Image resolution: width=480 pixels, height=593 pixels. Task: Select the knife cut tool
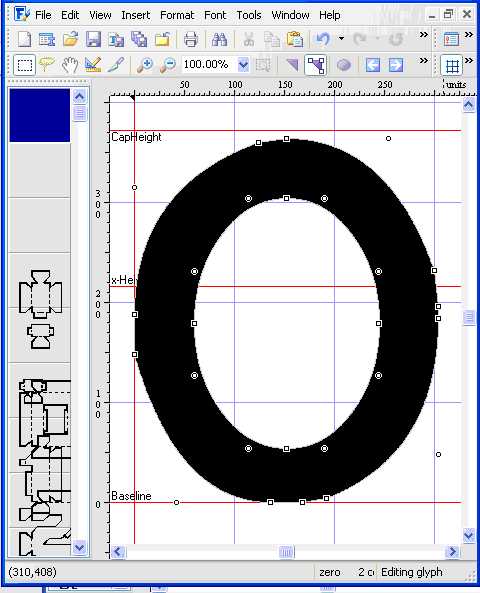(116, 65)
